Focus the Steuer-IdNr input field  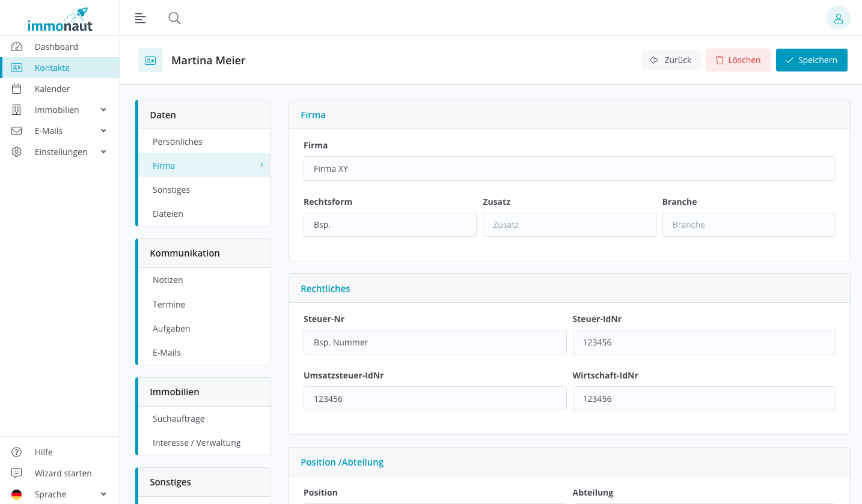click(x=703, y=342)
